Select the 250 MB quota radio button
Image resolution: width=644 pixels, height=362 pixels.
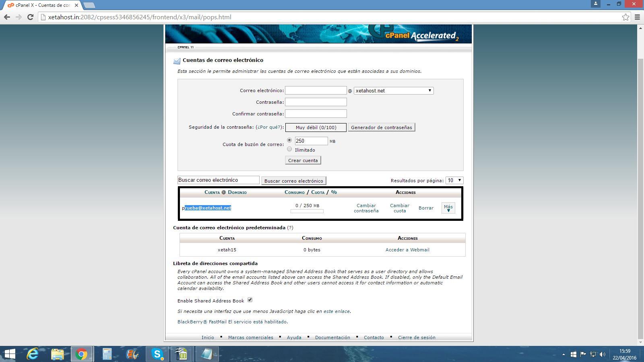pos(289,140)
